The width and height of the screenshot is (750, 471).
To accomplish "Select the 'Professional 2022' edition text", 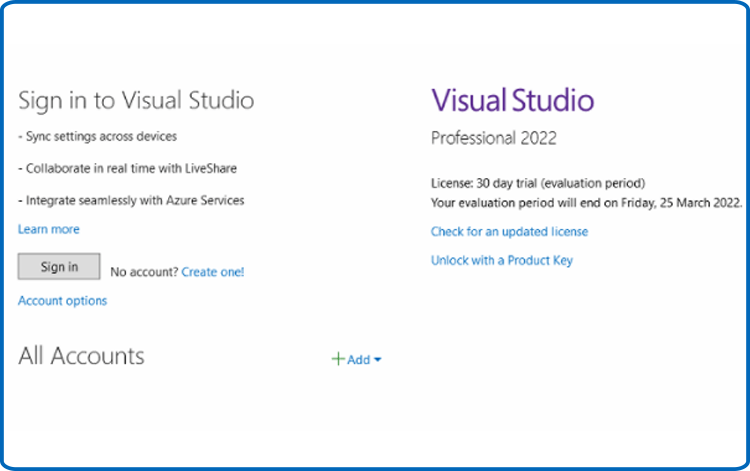I will click(x=494, y=138).
